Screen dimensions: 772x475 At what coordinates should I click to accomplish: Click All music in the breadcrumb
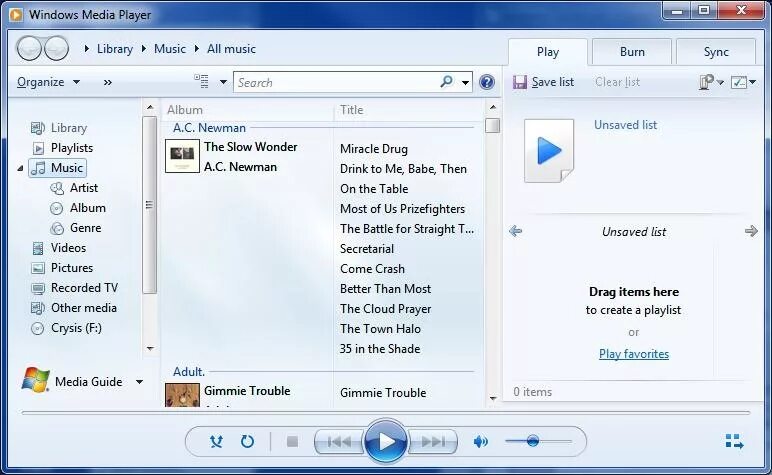click(231, 49)
